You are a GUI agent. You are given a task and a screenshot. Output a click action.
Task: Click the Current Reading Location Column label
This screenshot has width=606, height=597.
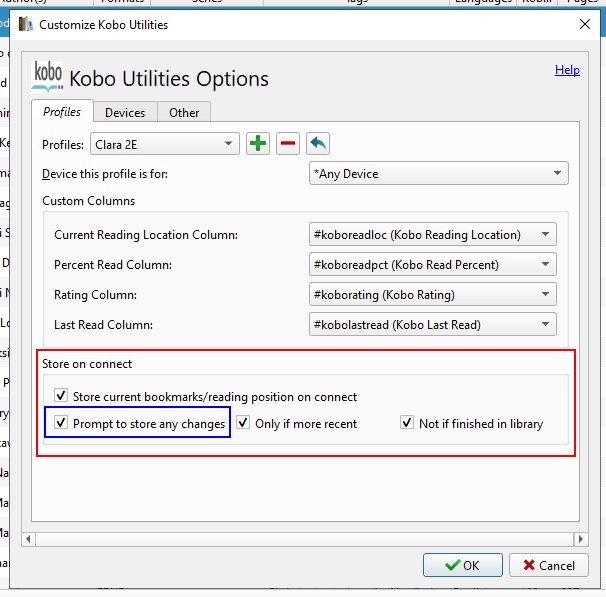click(x=146, y=235)
